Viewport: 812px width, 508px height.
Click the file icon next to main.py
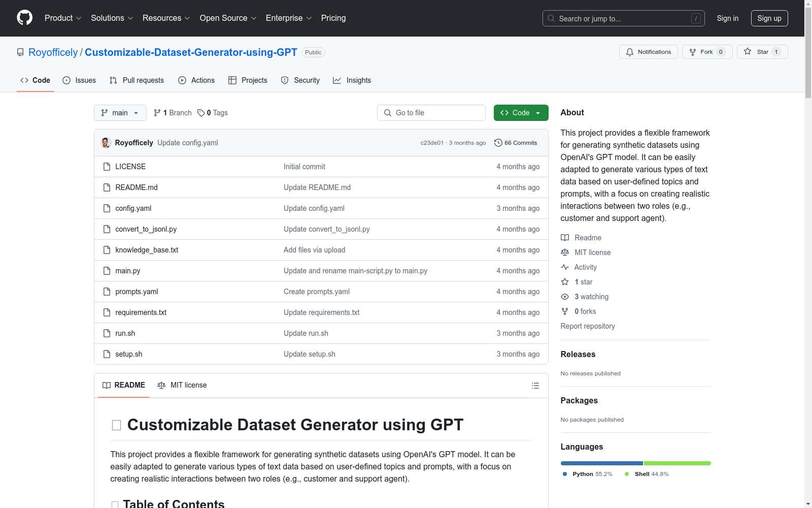[107, 271]
